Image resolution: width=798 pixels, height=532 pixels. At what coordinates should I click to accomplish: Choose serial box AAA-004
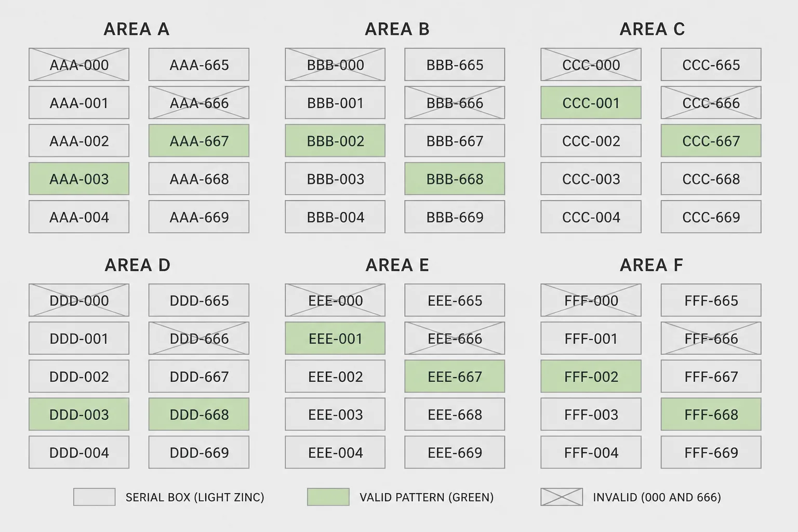pyautogui.click(x=79, y=217)
